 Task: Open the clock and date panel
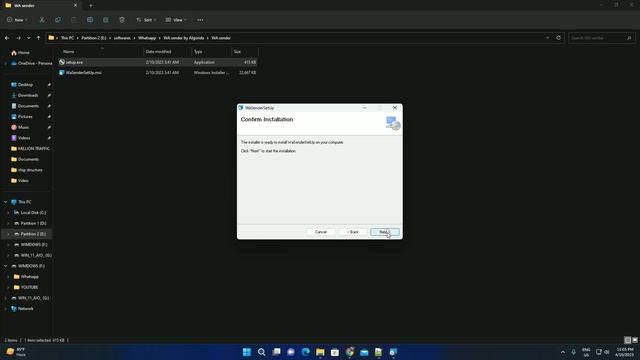point(625,352)
